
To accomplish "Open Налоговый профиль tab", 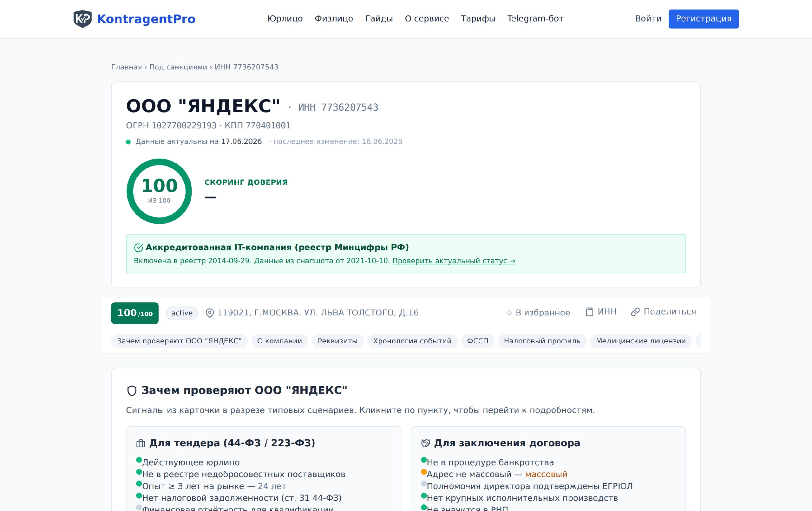I will (542, 341).
